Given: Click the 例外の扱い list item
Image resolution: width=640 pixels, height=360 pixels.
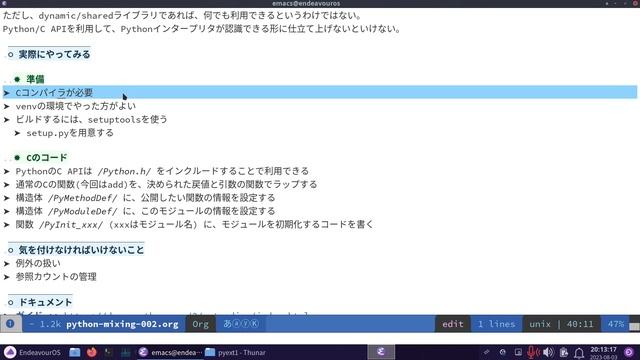Looking at the screenshot, I should [38, 264].
